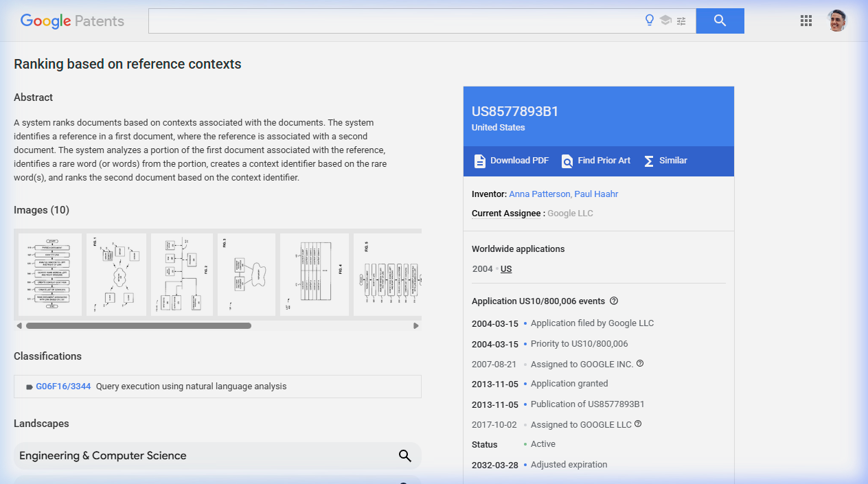Click the Worldwide applications heading
Viewport: 868px width, 484px height.
(x=518, y=249)
